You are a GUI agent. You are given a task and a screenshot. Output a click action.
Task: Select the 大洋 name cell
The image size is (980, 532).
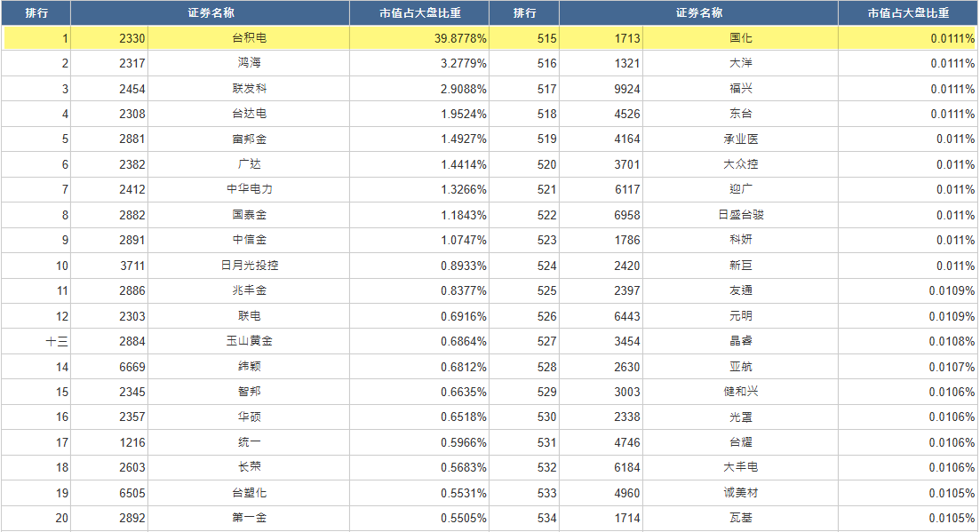(x=741, y=63)
